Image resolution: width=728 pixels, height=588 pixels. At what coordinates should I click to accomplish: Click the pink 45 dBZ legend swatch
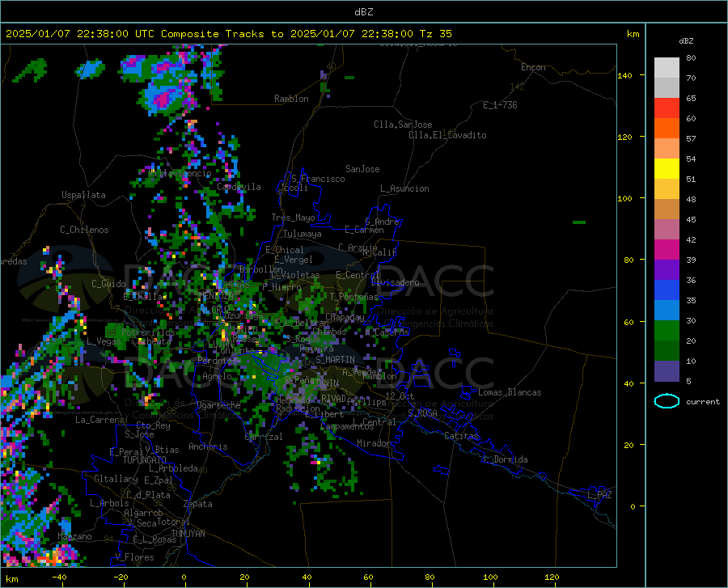click(667, 230)
